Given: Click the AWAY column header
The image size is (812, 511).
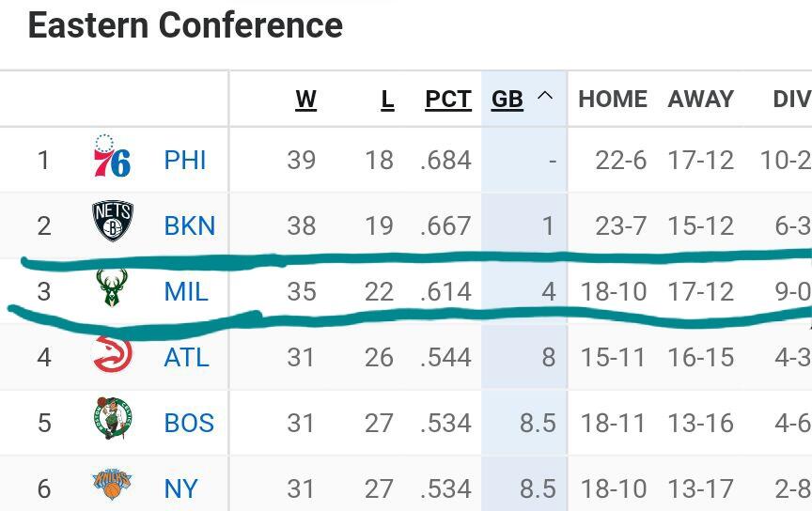Looking at the screenshot, I should pos(700,99).
